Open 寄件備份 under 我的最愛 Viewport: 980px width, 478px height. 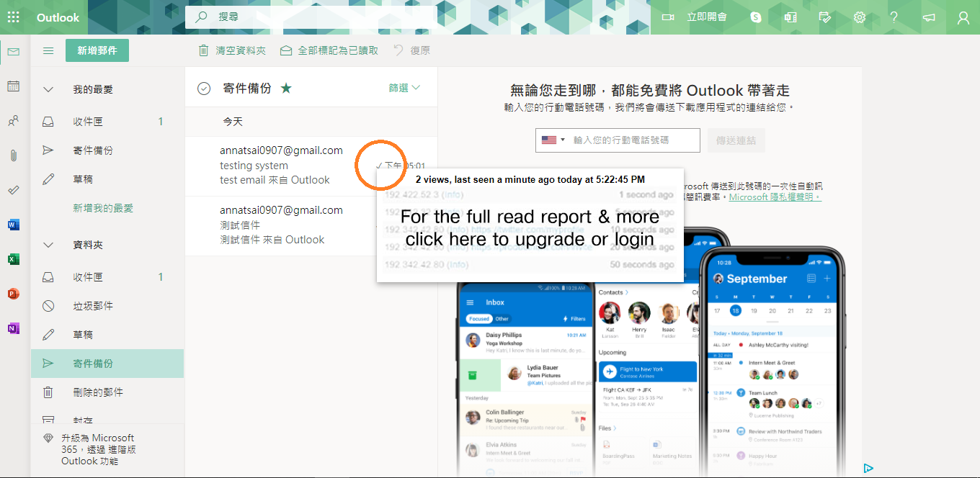[107, 150]
